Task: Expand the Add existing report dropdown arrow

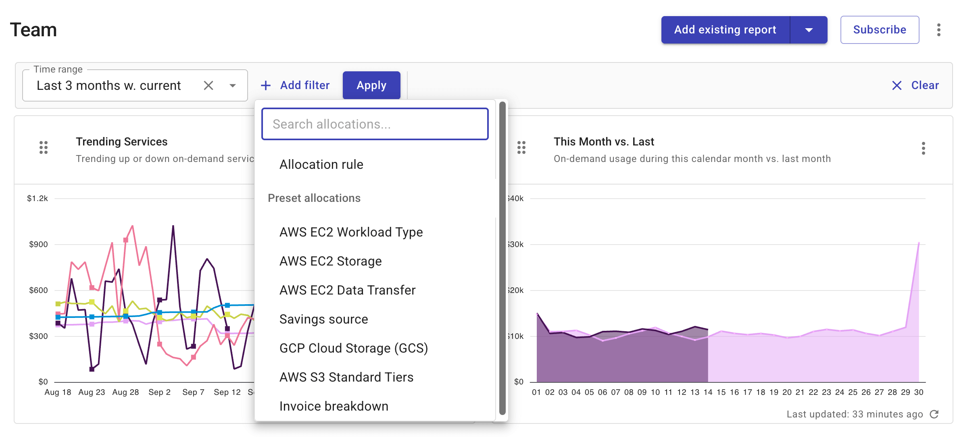Action: (x=808, y=29)
